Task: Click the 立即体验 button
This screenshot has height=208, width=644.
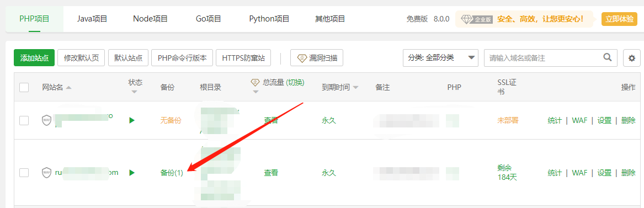Action: 619,19
